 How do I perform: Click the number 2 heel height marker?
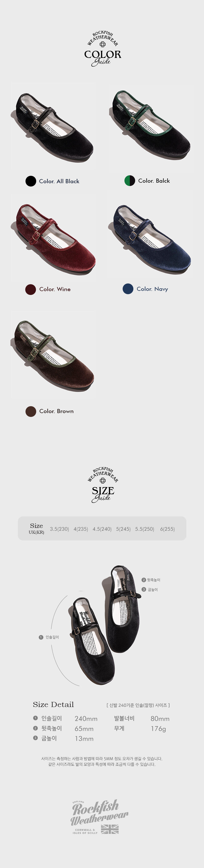point(144,580)
